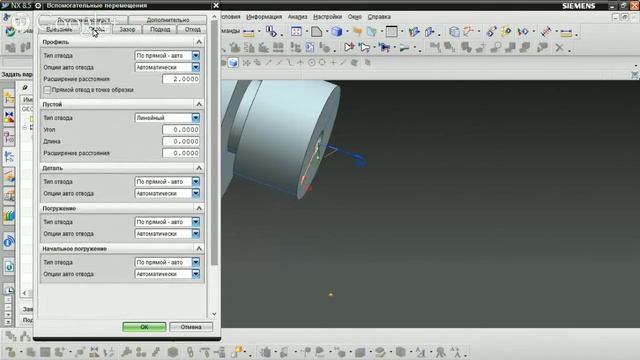The width and height of the screenshot is (640, 360).
Task: Click the Длина input field
Action: (181, 141)
